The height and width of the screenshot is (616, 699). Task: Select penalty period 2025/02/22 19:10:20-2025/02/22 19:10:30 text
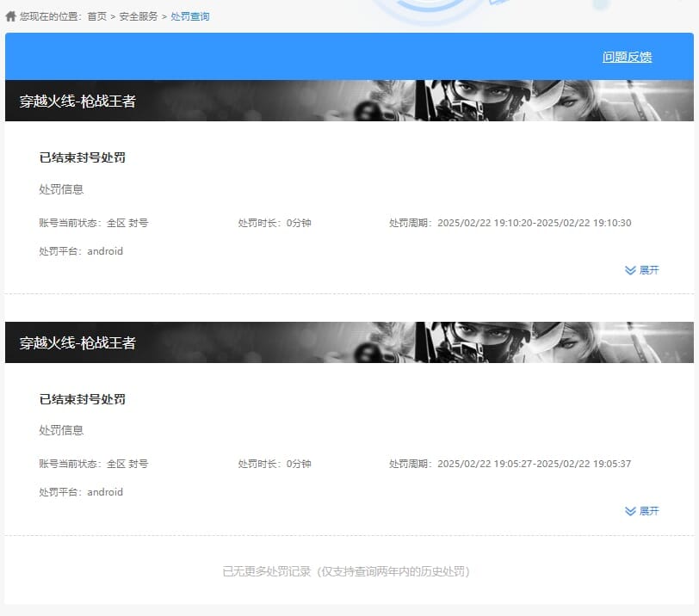(x=534, y=223)
